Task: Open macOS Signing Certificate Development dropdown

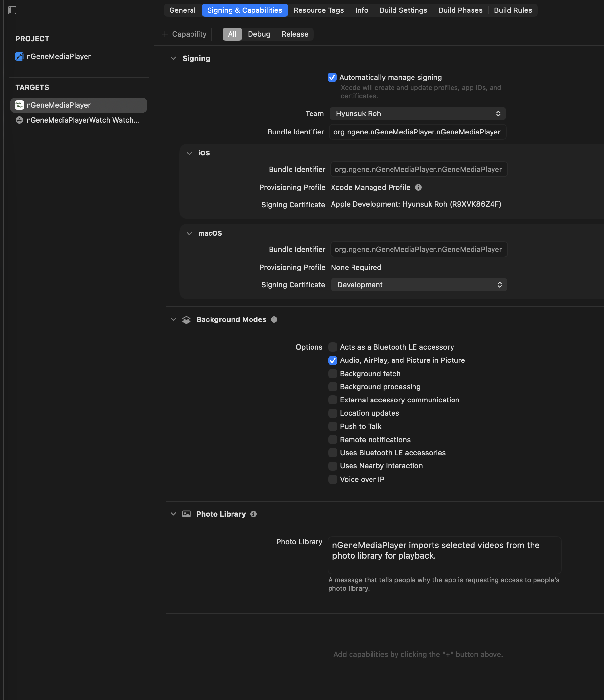Action: tap(419, 285)
